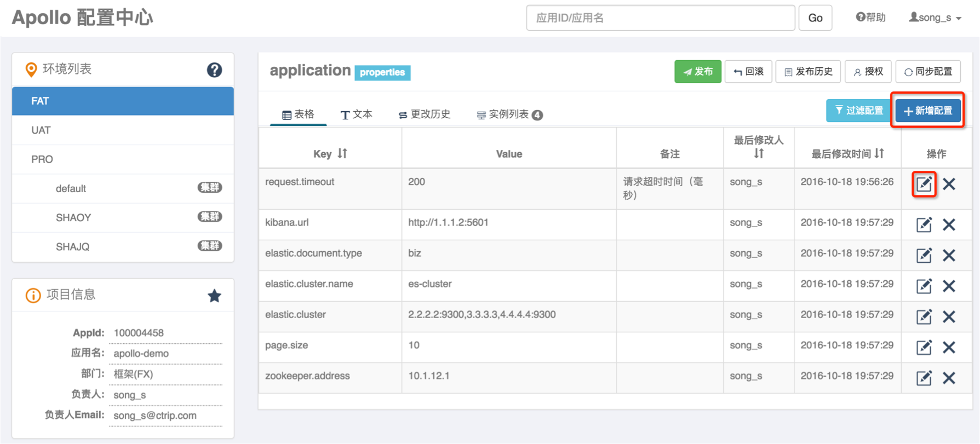This screenshot has height=444, width=980.
Task: Delete the elastic.document.type entry
Action: 949,255
